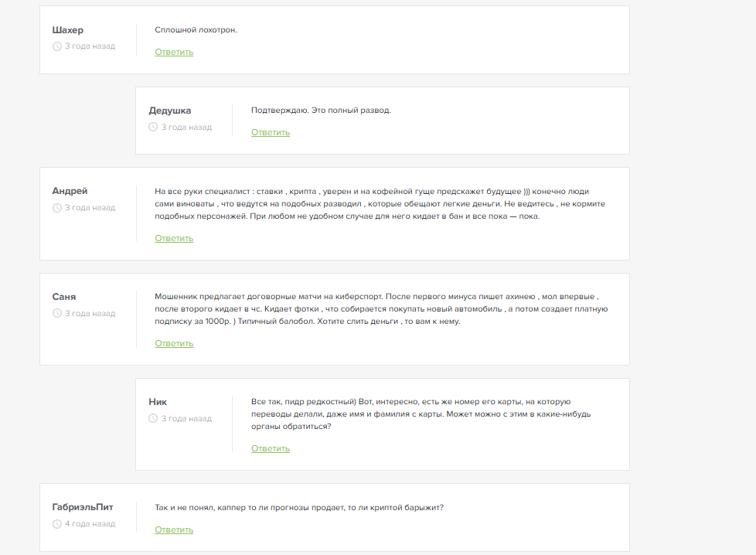Click the author name Андрей
Viewport: 756px width, 555px height.
(x=70, y=191)
